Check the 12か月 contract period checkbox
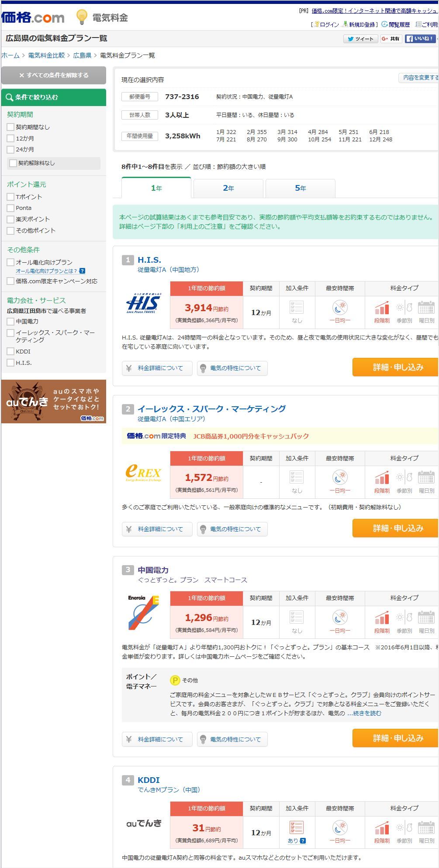 (10, 138)
